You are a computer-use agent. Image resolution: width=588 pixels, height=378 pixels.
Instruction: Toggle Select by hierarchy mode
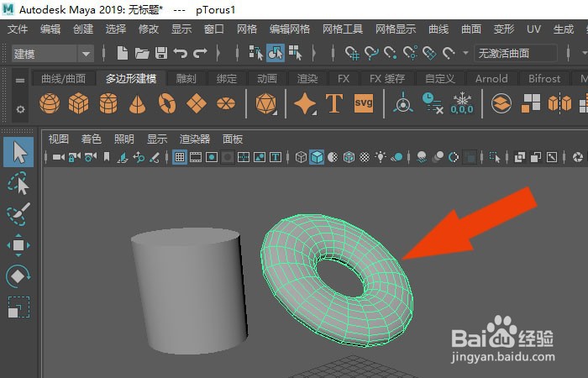click(x=255, y=53)
